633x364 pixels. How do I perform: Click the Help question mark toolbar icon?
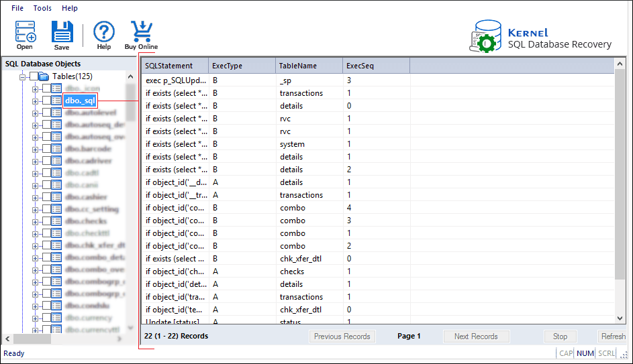(x=104, y=32)
